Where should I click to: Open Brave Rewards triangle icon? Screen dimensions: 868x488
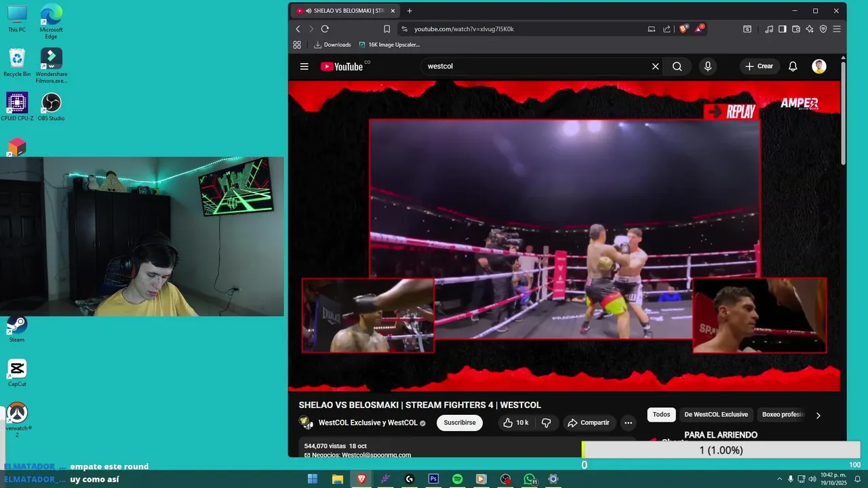tap(699, 28)
